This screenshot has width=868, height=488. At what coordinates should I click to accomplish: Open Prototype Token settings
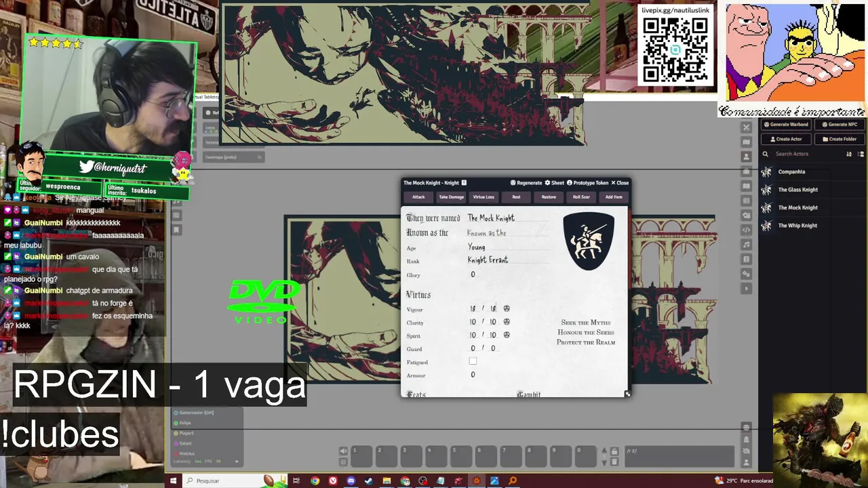point(587,182)
